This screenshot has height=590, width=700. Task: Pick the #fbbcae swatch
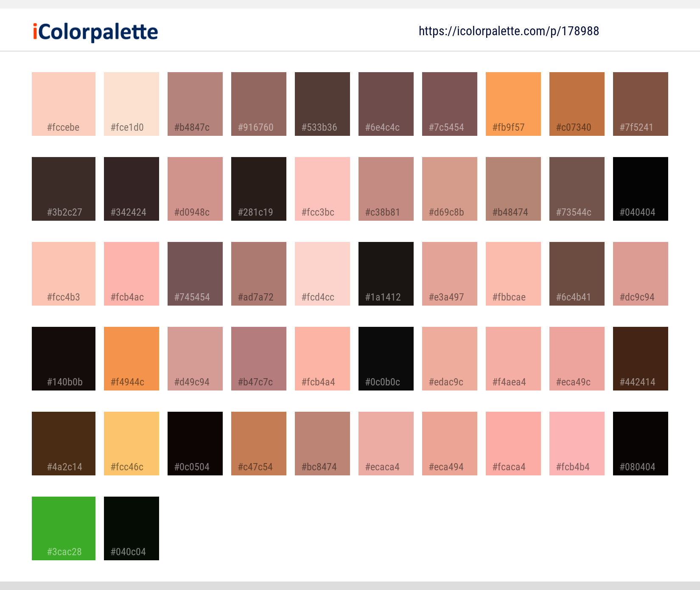(x=513, y=274)
